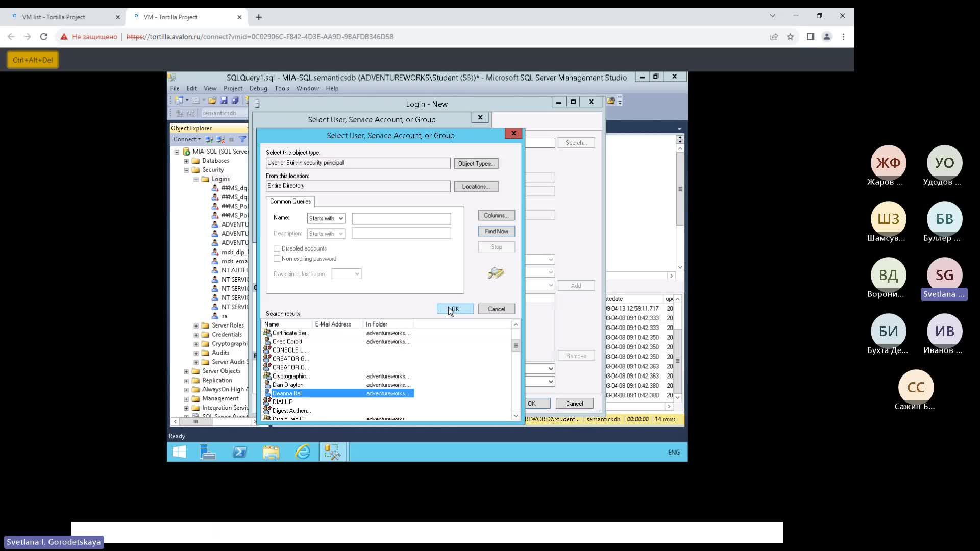The image size is (980, 551).
Task: Expand the Replication node
Action: (x=186, y=381)
